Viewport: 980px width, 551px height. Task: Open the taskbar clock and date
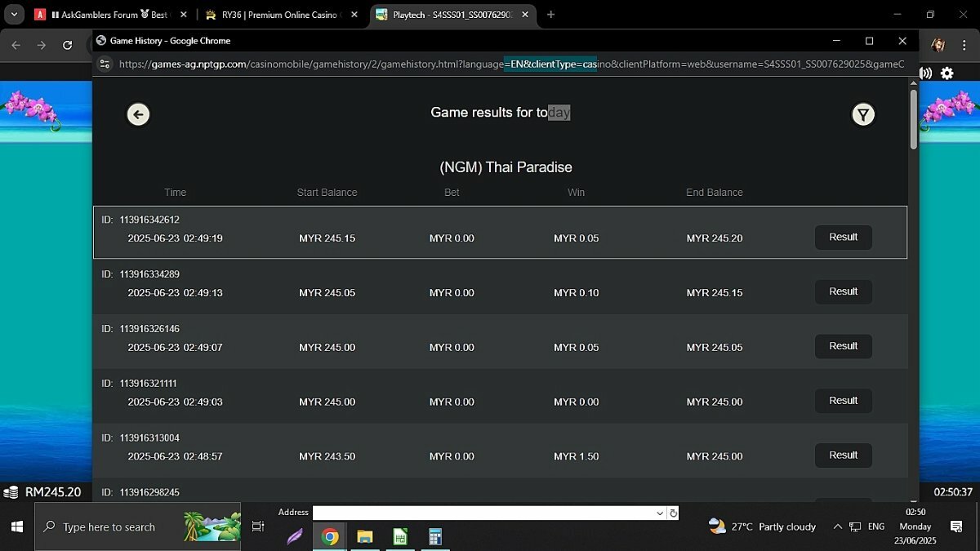[x=915, y=527]
